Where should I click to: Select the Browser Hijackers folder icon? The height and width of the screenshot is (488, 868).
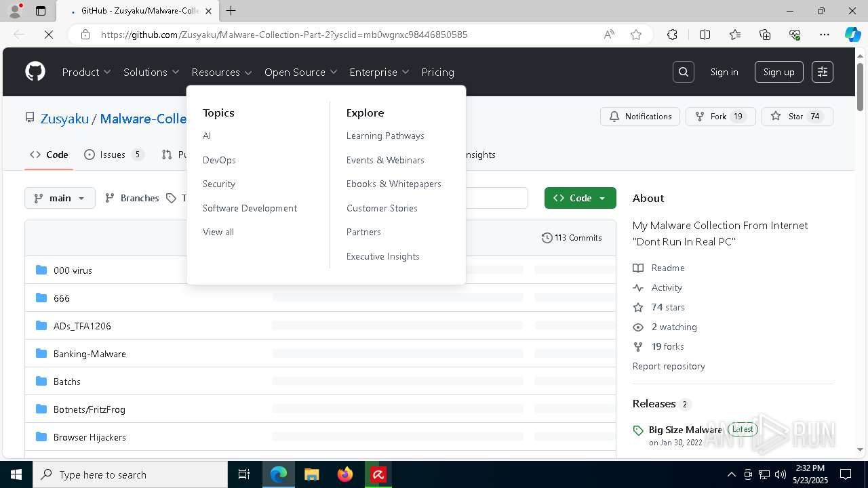pos(41,436)
